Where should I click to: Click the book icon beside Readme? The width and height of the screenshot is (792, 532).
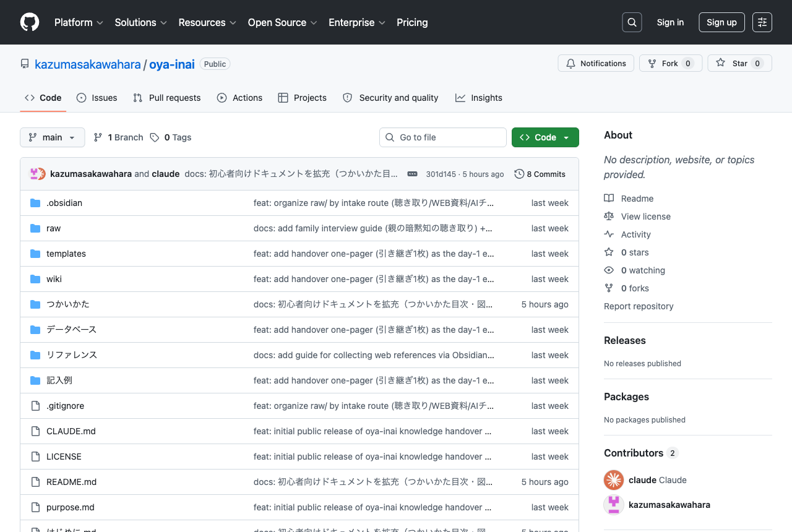(609, 199)
